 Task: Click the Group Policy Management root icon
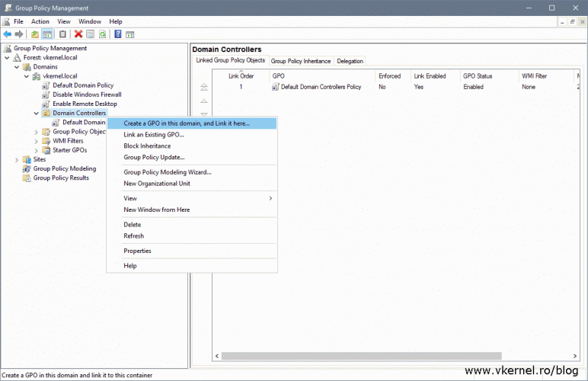7,48
